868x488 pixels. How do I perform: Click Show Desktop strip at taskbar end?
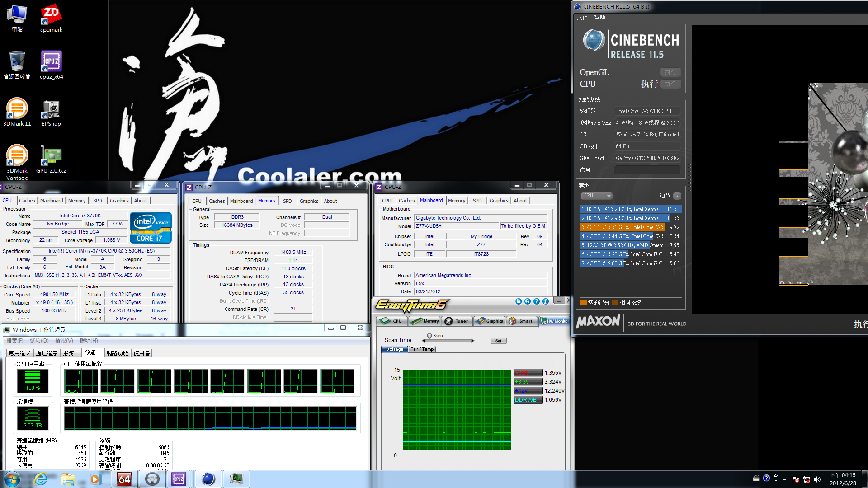point(864,479)
